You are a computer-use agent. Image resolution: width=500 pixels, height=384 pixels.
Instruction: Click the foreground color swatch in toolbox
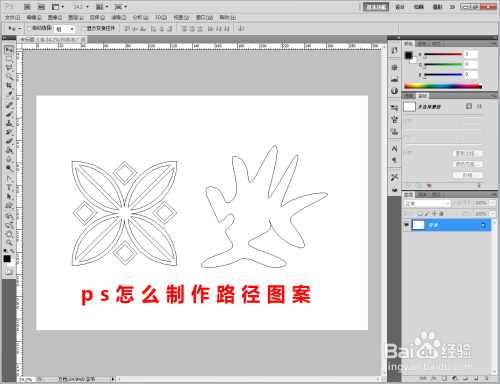pos(7,259)
